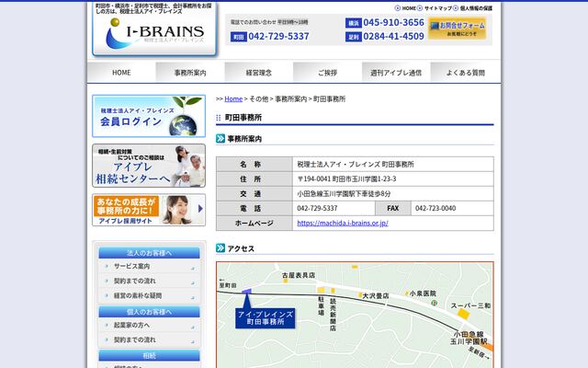Open HOME in the navigation bar

click(x=121, y=72)
